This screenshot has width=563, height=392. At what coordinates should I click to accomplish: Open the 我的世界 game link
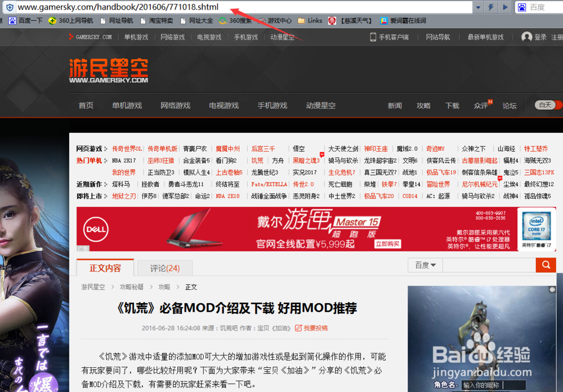coord(124,172)
